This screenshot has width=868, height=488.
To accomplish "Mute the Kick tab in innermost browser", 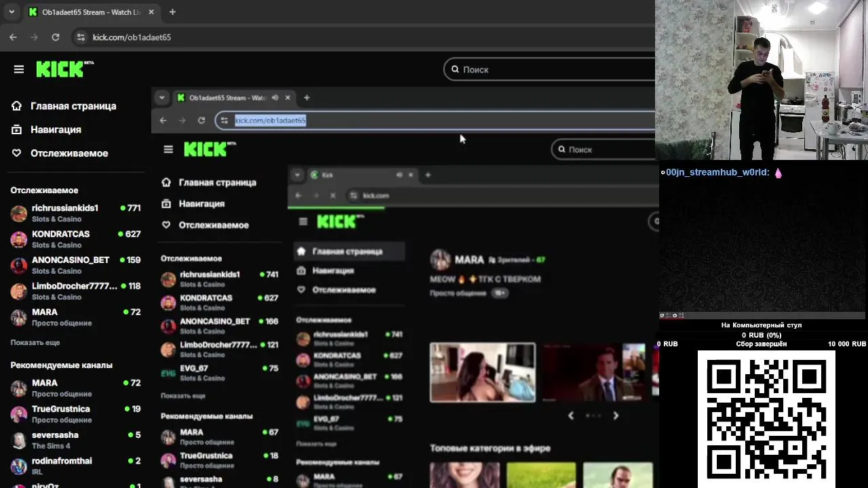I will pyautogui.click(x=399, y=175).
